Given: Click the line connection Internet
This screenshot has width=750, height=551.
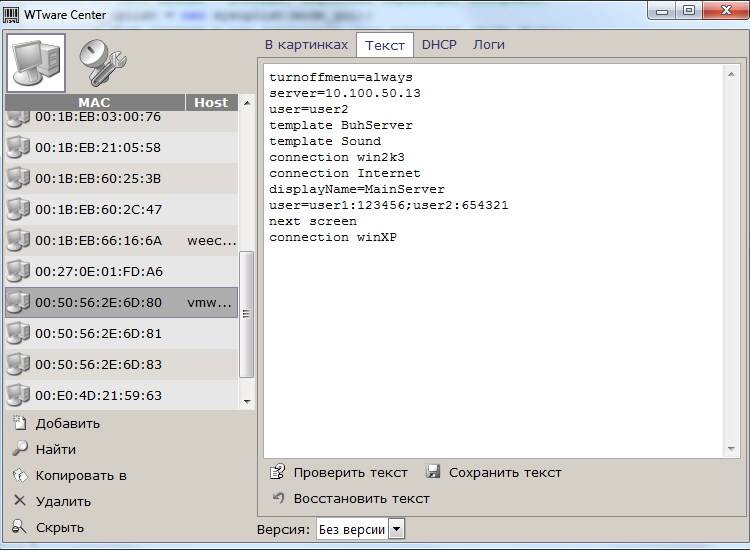Looking at the screenshot, I should (x=345, y=173).
